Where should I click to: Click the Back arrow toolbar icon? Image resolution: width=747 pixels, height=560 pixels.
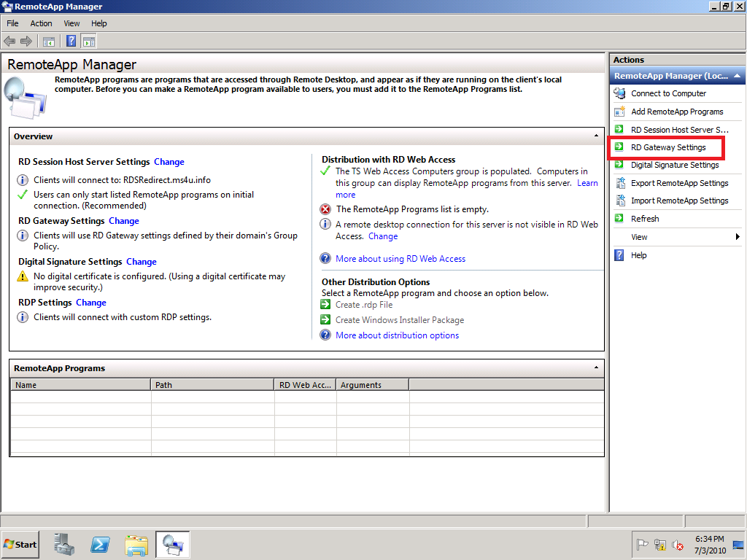tap(9, 42)
